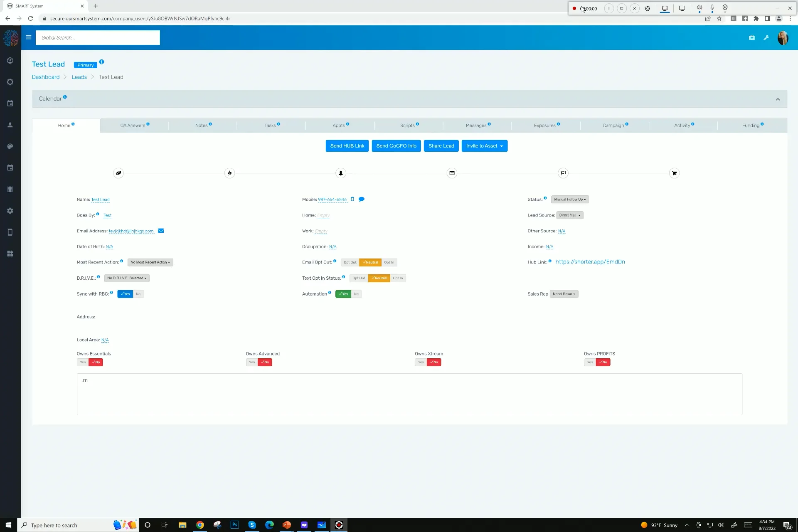Set Owns Essentials to Yes
Screen dimensions: 798x532
tap(82, 362)
